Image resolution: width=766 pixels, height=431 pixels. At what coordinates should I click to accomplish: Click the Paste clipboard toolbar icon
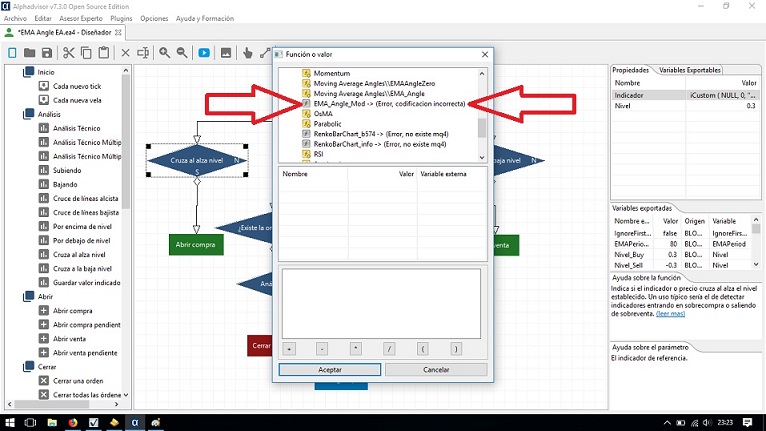coord(106,52)
